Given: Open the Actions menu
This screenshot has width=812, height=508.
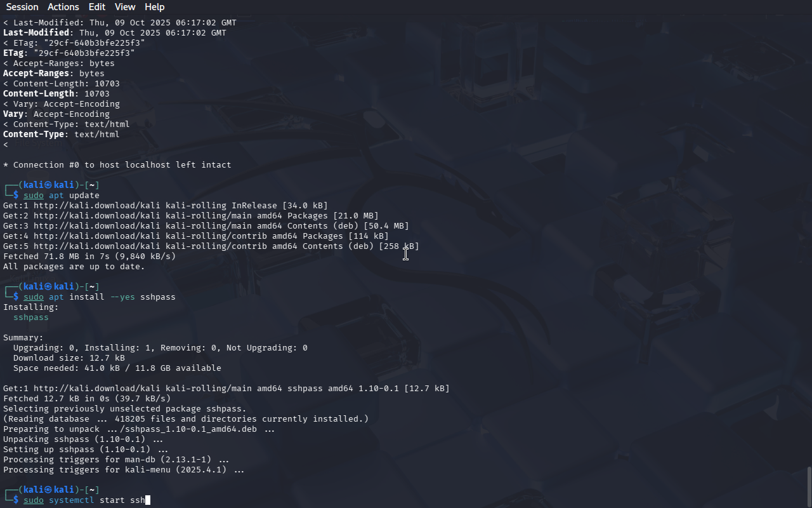Looking at the screenshot, I should pyautogui.click(x=63, y=7).
